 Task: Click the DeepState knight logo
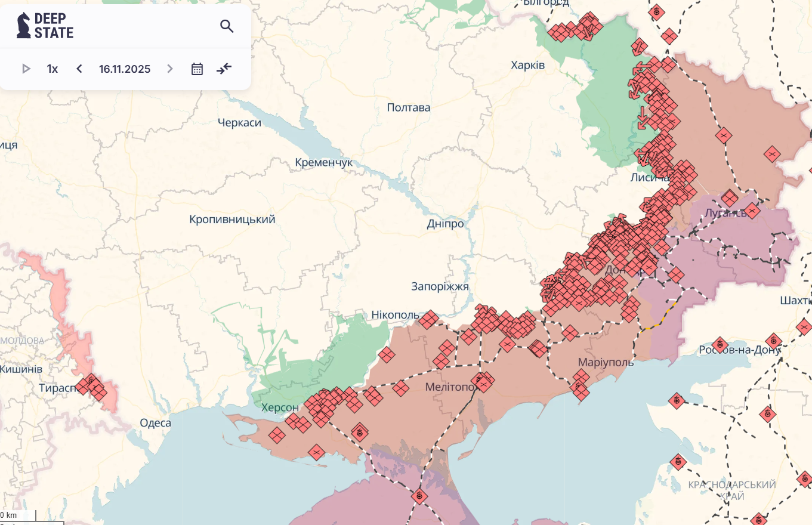pyautogui.click(x=24, y=26)
